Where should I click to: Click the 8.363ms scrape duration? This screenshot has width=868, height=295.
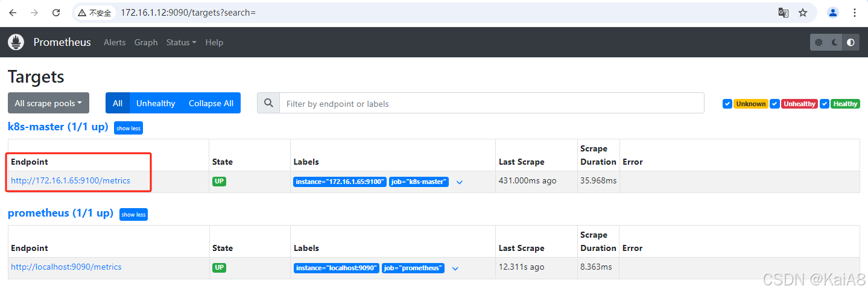[596, 267]
